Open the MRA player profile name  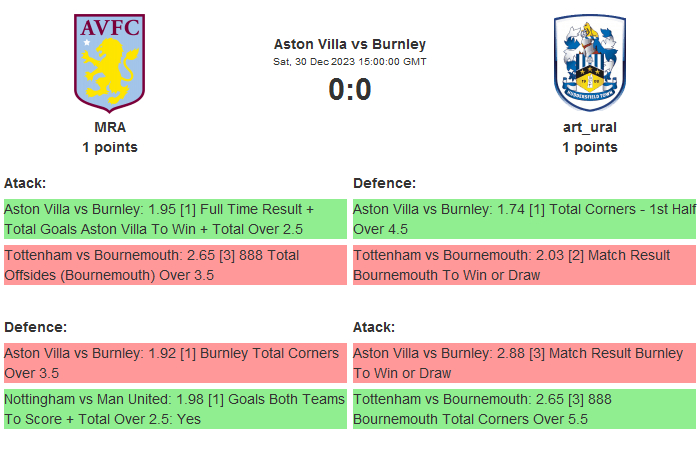pyautogui.click(x=110, y=127)
